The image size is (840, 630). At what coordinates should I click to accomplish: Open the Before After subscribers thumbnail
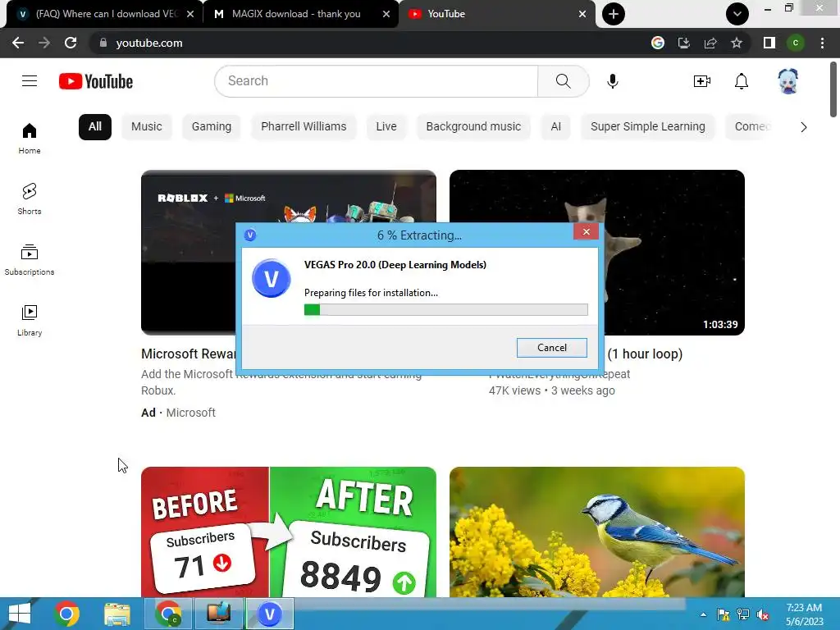tap(289, 532)
